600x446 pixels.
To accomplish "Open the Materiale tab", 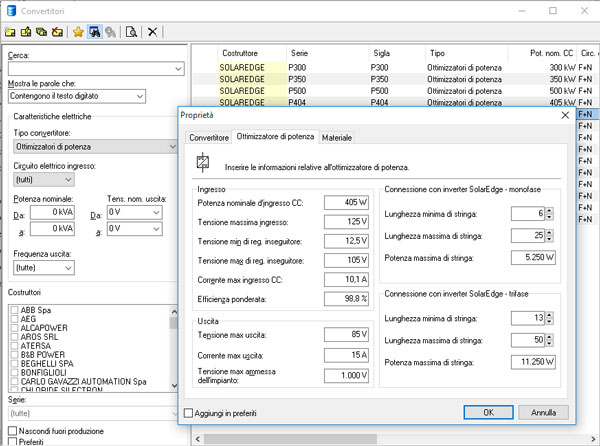I will tap(337, 138).
